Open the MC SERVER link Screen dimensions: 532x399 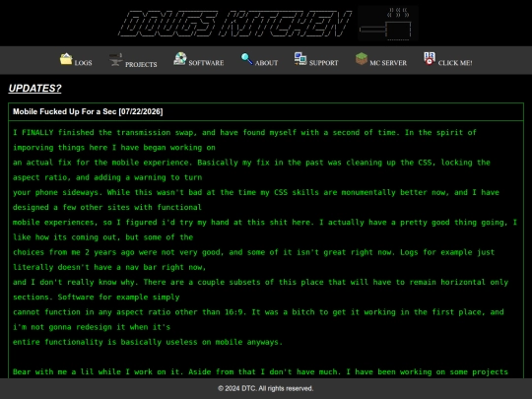click(388, 63)
